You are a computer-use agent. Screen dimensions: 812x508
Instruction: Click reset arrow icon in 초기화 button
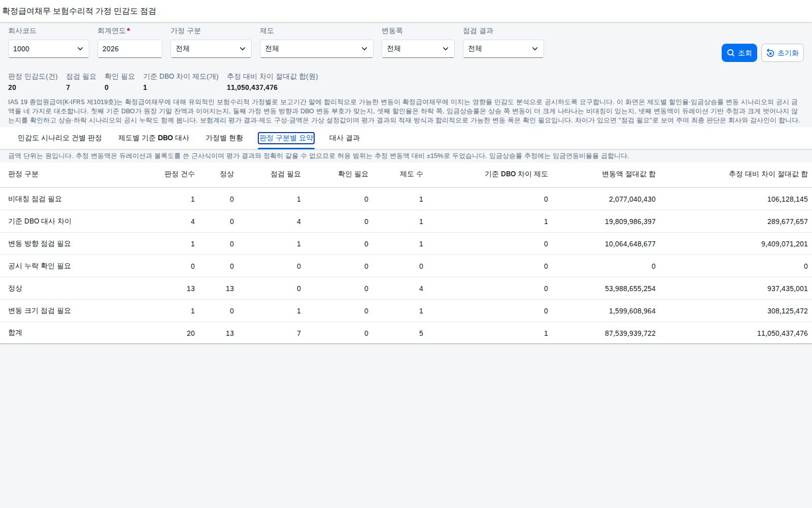pos(770,53)
